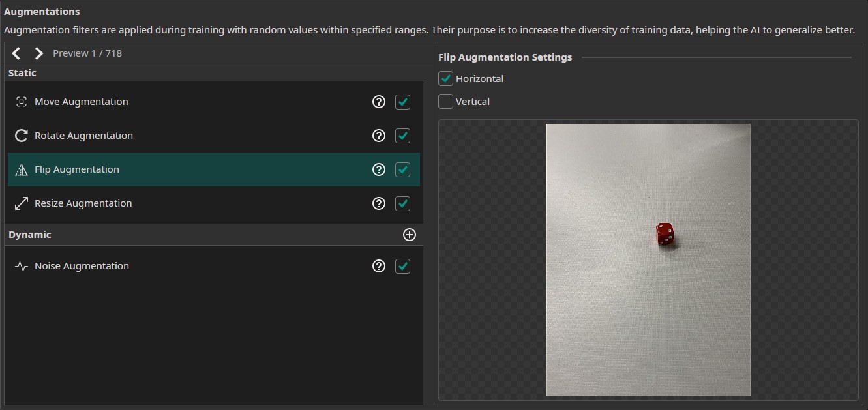Add a new dynamic augmentation

point(410,235)
